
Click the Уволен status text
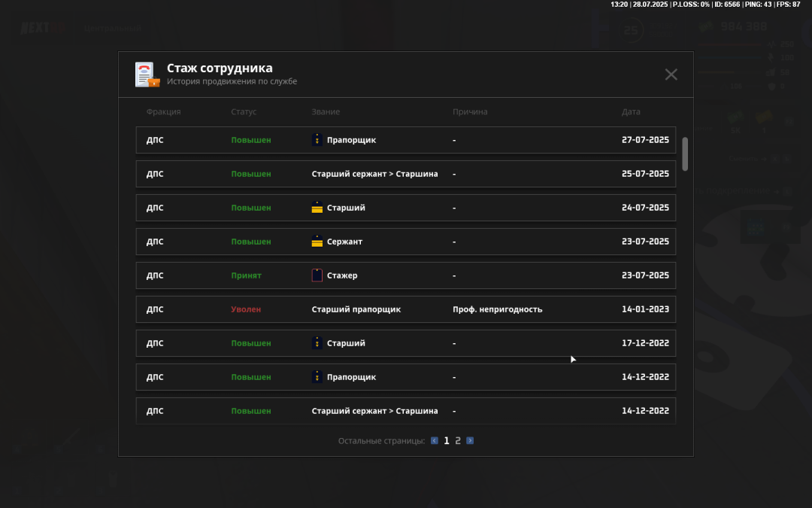pos(246,309)
